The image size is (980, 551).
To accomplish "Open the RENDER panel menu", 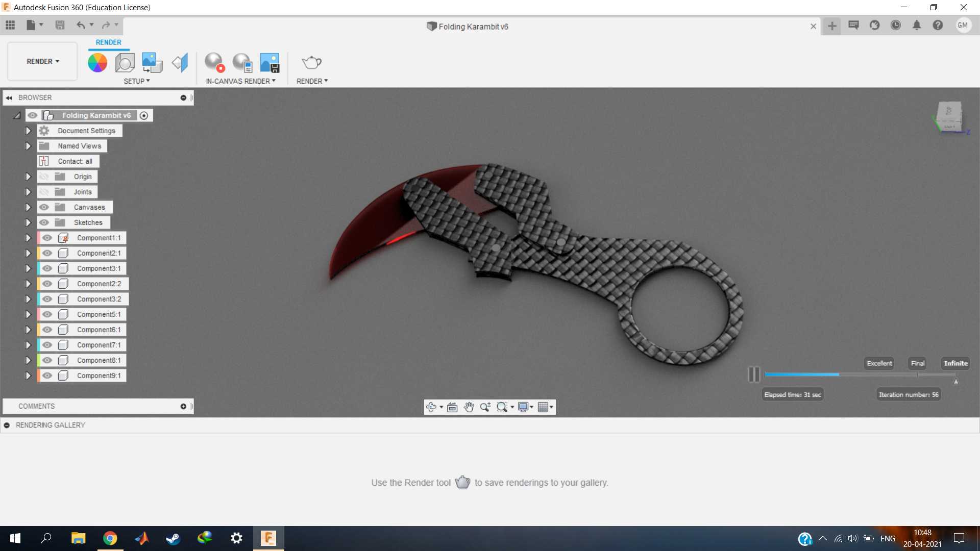I will (312, 81).
